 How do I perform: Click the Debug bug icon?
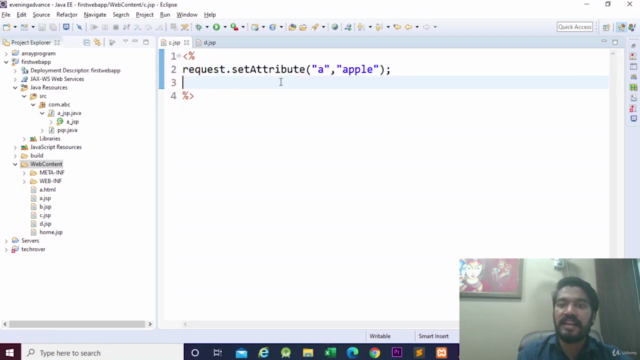click(x=199, y=27)
